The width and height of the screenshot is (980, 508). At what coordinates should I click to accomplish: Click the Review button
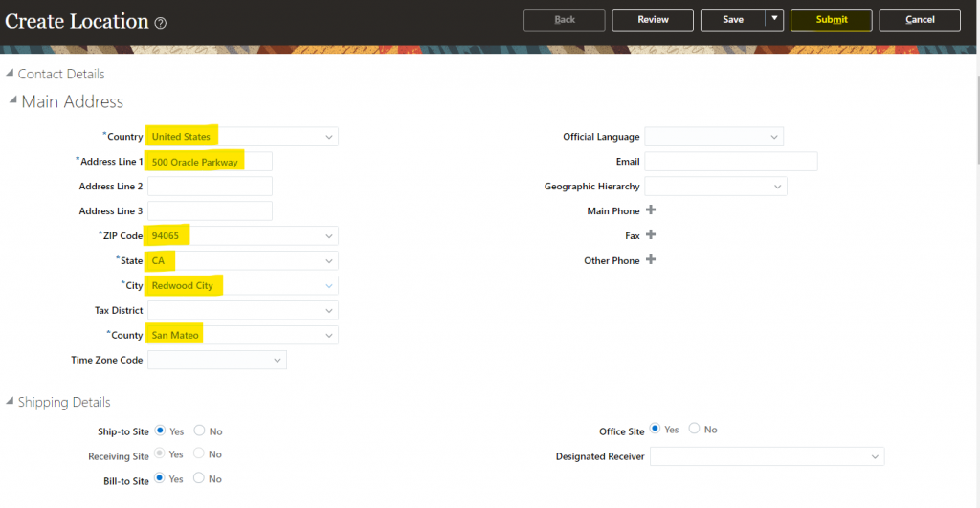(653, 20)
